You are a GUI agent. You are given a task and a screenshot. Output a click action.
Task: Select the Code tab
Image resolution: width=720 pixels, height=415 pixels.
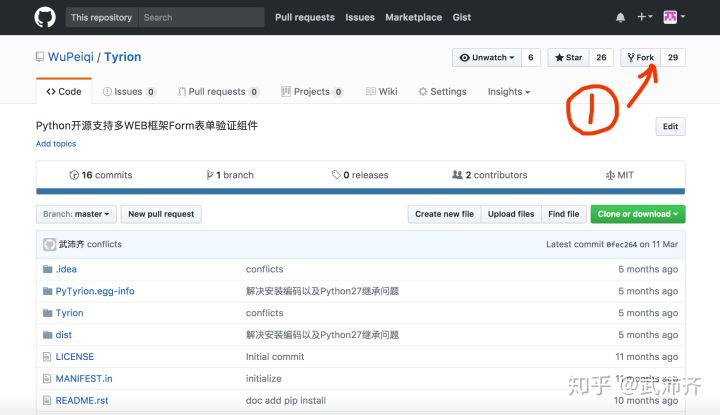[x=64, y=91]
